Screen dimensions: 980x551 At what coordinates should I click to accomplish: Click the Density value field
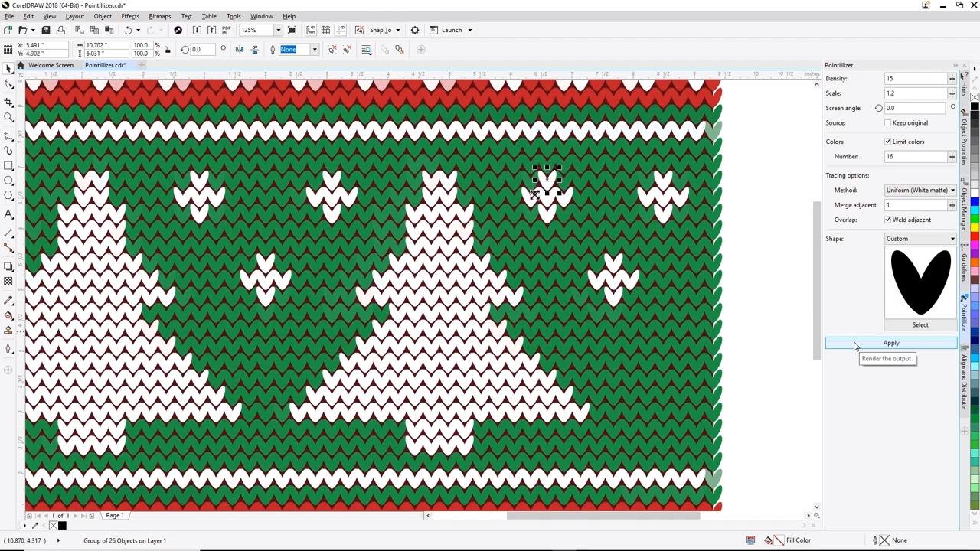point(916,79)
